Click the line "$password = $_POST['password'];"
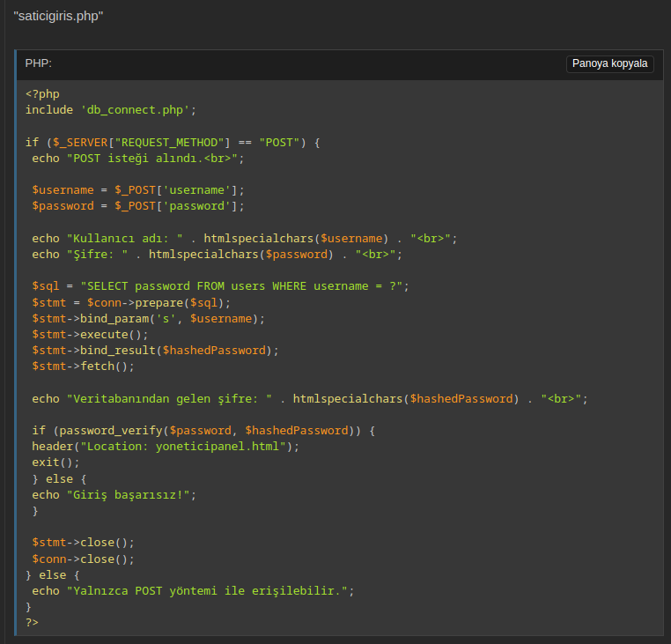This screenshot has height=644, width=671. tap(137, 206)
